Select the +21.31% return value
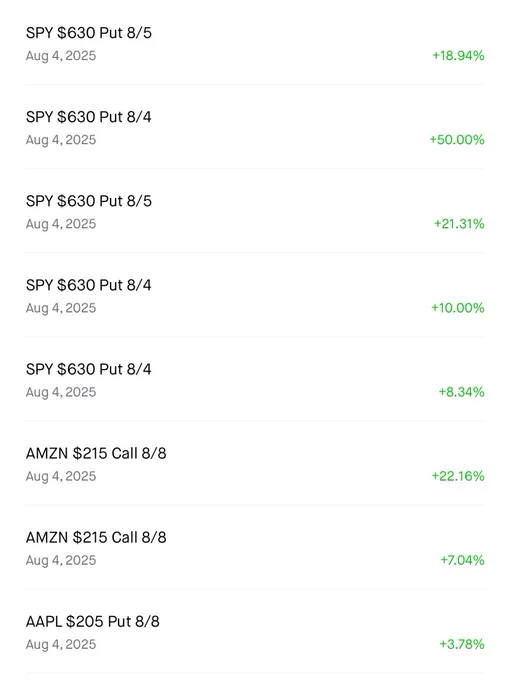This screenshot has height=680, width=514. (459, 224)
